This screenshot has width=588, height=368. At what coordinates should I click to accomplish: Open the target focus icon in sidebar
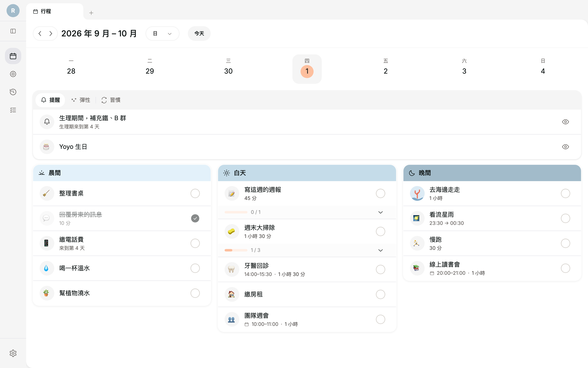13,74
